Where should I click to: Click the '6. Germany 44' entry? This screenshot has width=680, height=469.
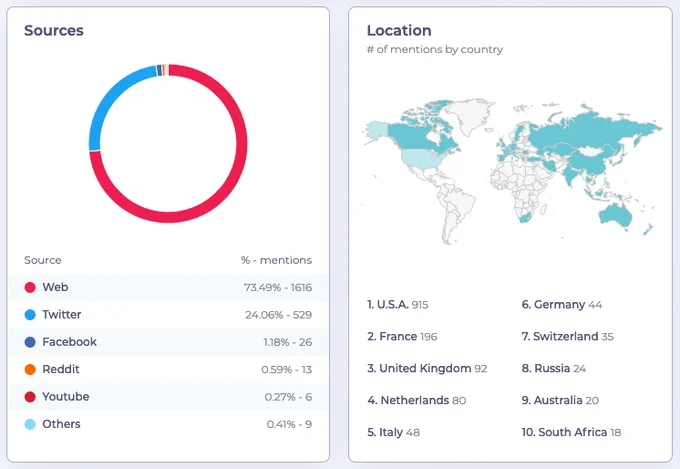pyautogui.click(x=562, y=305)
